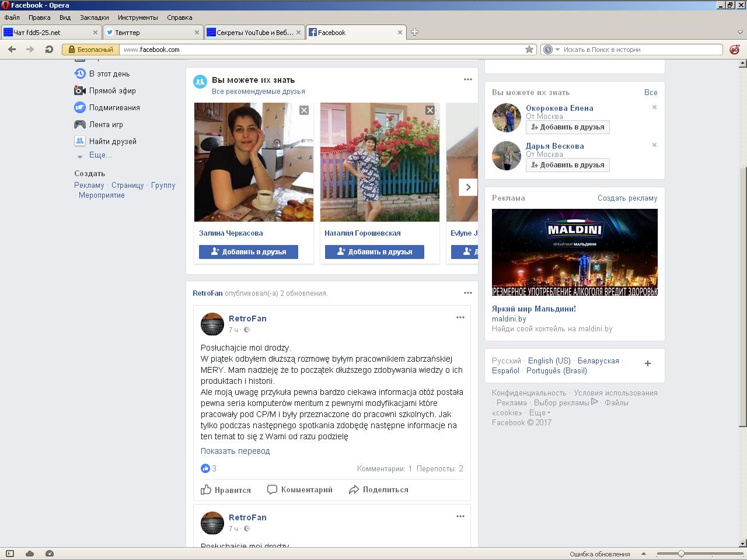Open options menu of first RetroFan post
747x560 pixels.
click(460, 317)
